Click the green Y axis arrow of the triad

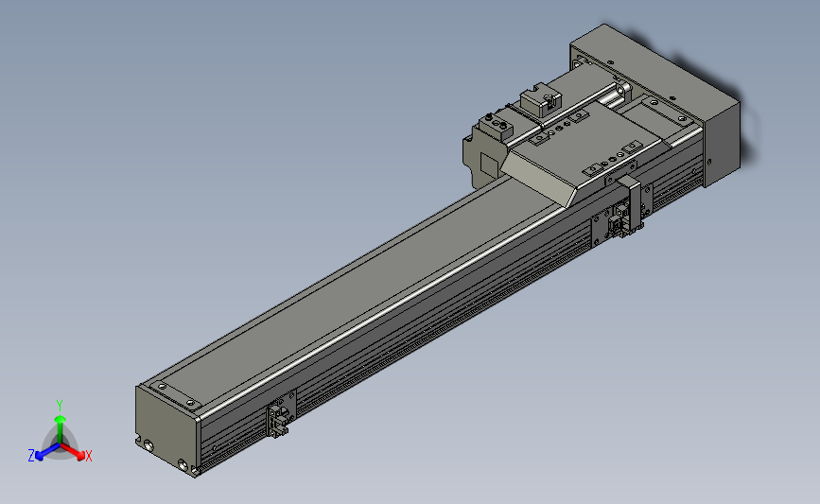(60, 429)
